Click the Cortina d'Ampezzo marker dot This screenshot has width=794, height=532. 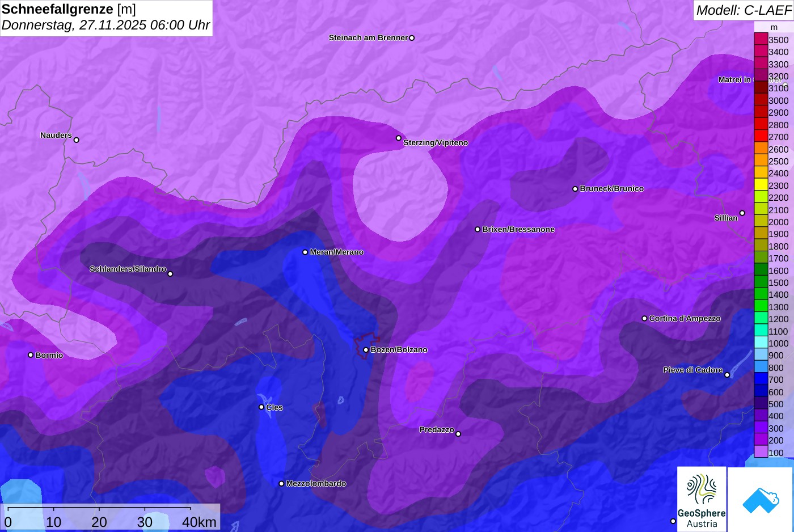644,319
